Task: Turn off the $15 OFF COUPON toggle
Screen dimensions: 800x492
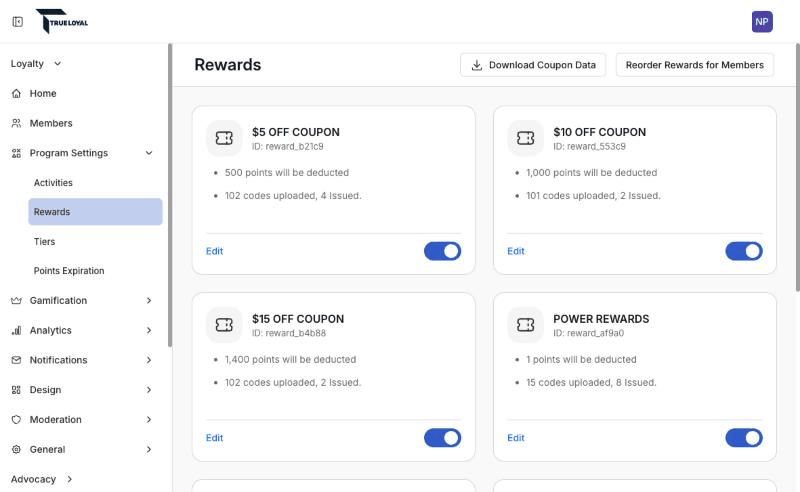Action: click(x=442, y=438)
